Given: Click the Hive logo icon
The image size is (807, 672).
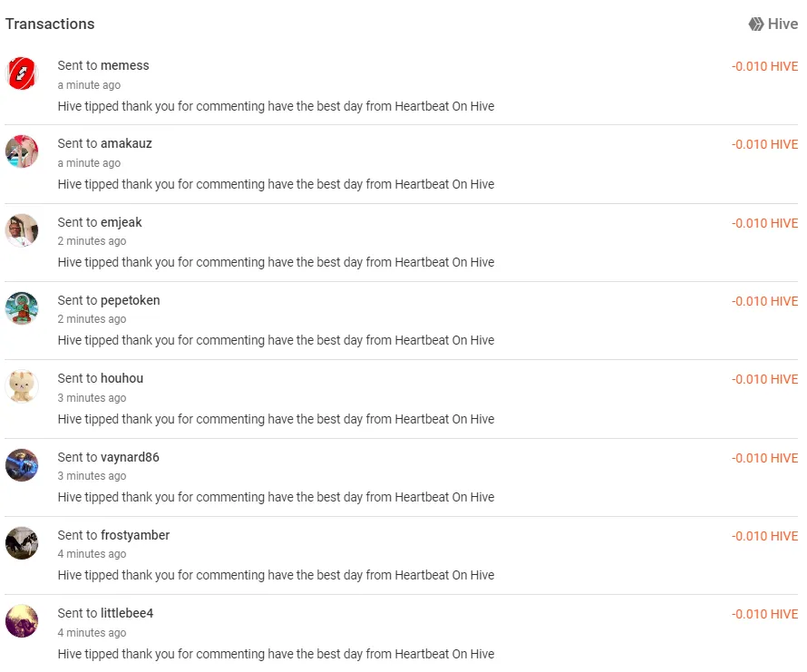Looking at the screenshot, I should pos(756,24).
